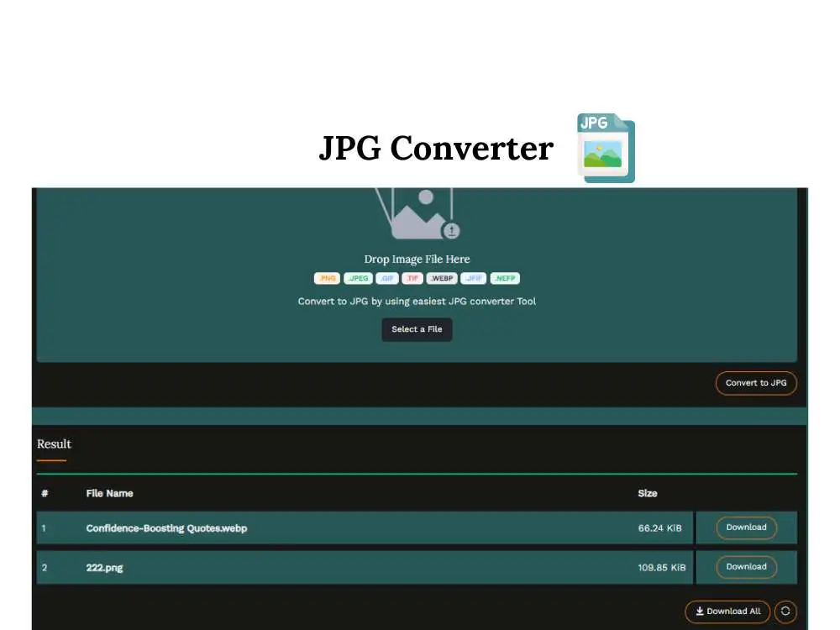Click the JPG file logo beside the title
This screenshot has width=840, height=630.
pyautogui.click(x=606, y=149)
